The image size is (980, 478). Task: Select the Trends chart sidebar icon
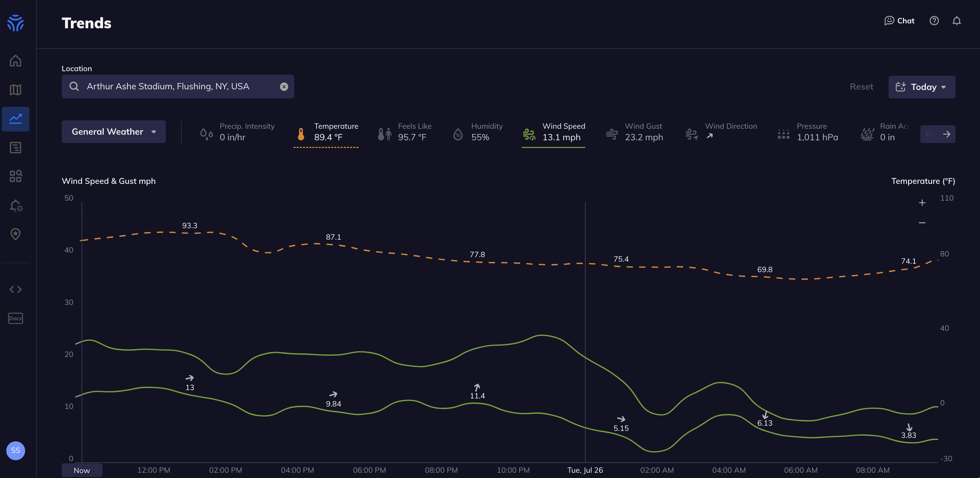click(16, 119)
